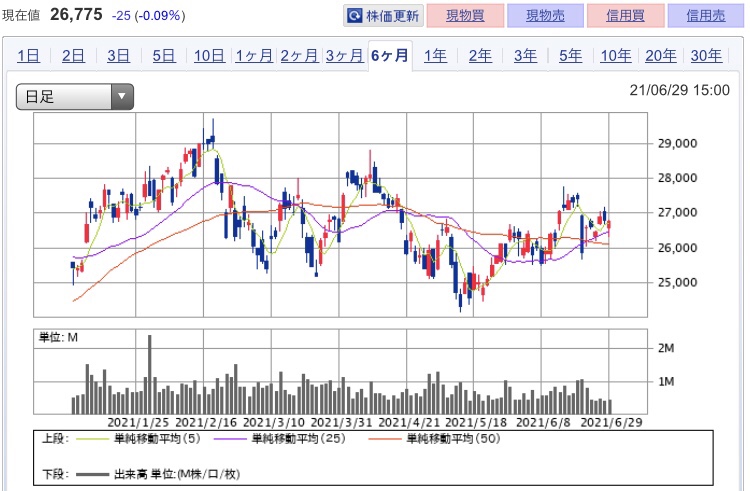Select the 2ヶ月 chart period
The image size is (750, 491).
[x=299, y=56]
